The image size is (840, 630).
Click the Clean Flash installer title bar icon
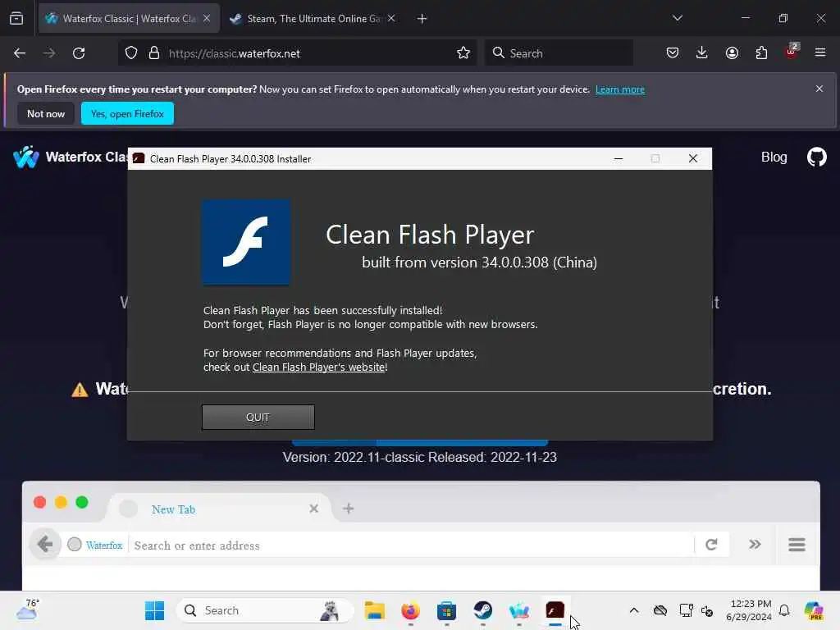[x=139, y=158]
